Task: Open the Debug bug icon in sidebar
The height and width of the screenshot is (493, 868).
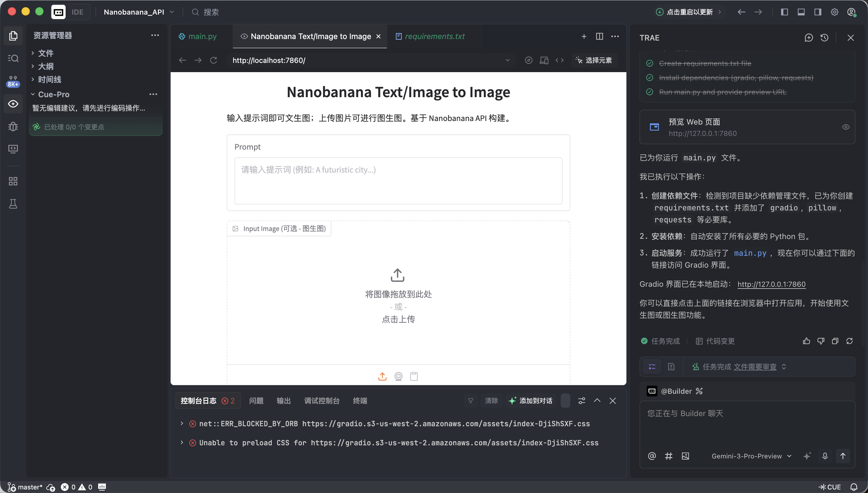Action: coord(13,126)
